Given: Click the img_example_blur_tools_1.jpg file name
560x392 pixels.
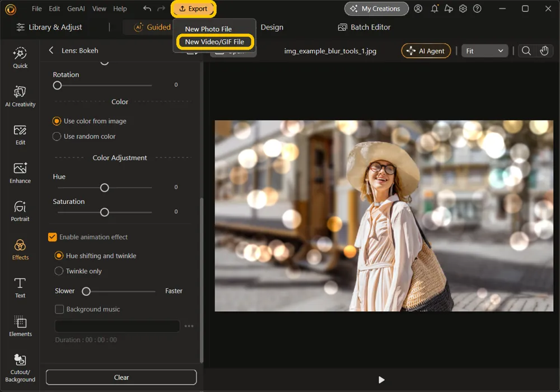Looking at the screenshot, I should (x=330, y=51).
